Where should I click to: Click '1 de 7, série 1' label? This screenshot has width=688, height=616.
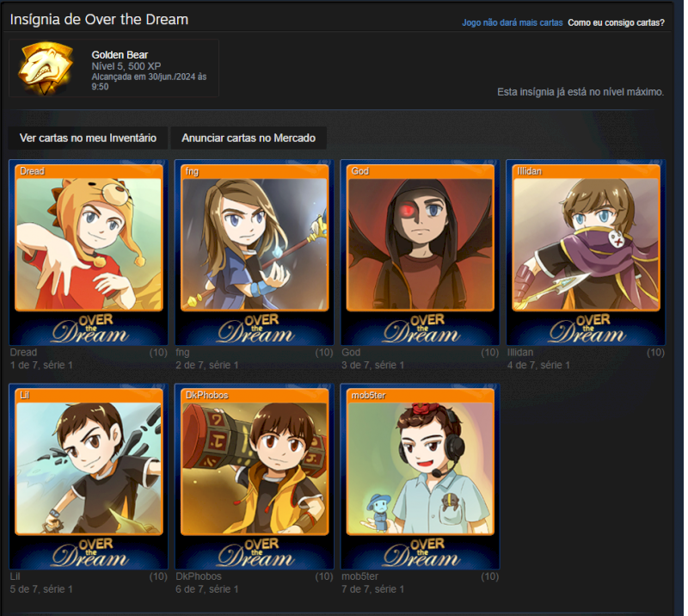pyautogui.click(x=41, y=365)
